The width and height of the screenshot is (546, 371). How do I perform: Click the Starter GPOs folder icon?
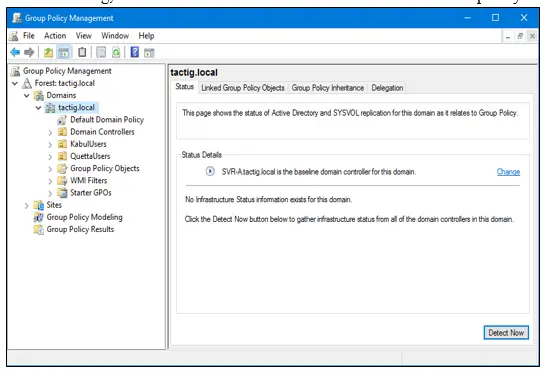62,193
